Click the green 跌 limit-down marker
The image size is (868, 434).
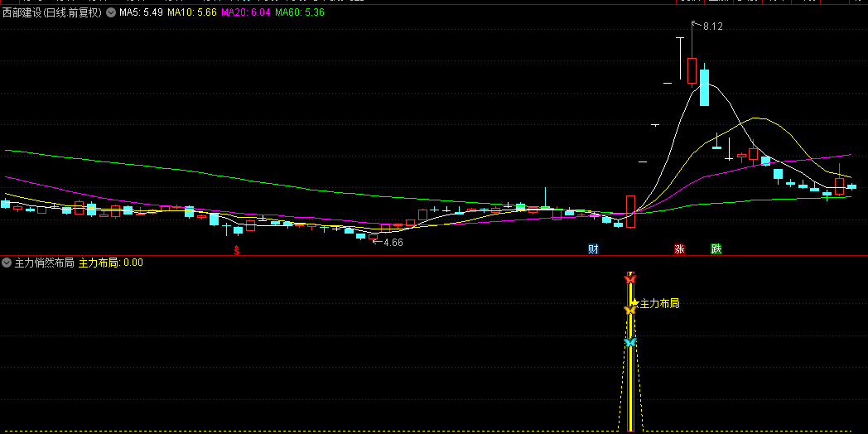(x=716, y=249)
